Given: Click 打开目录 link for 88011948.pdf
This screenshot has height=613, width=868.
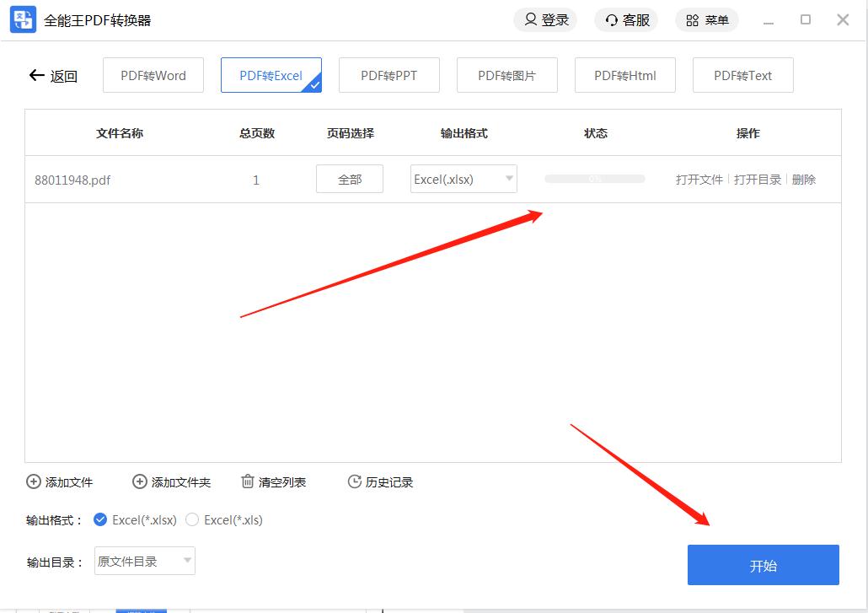Looking at the screenshot, I should 758,180.
